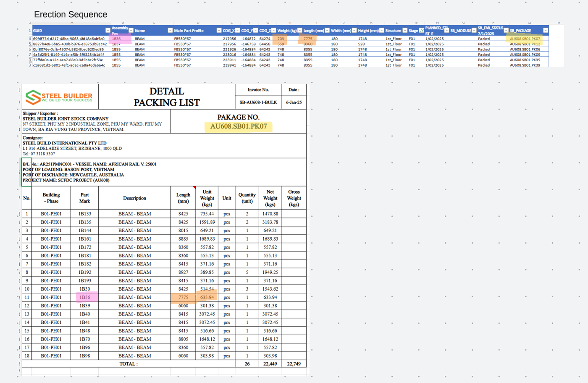The image size is (588, 383).
Task: Click the date cell 6-Jan-25
Action: click(294, 102)
